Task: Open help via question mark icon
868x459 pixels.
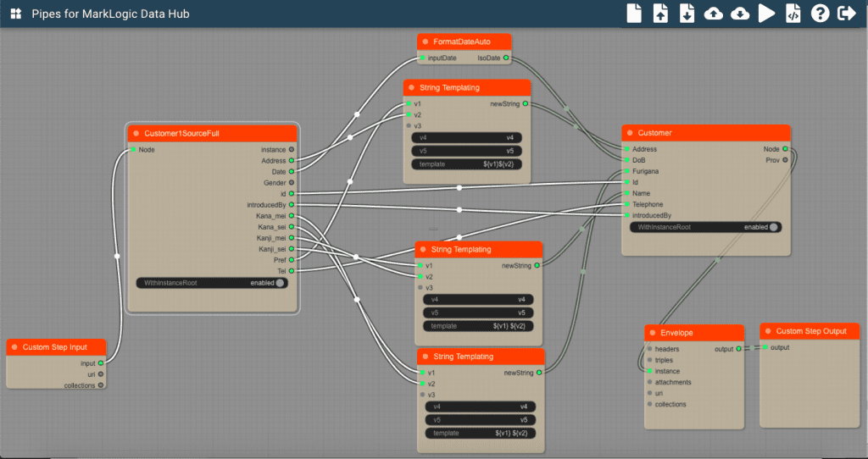Action: tap(820, 14)
